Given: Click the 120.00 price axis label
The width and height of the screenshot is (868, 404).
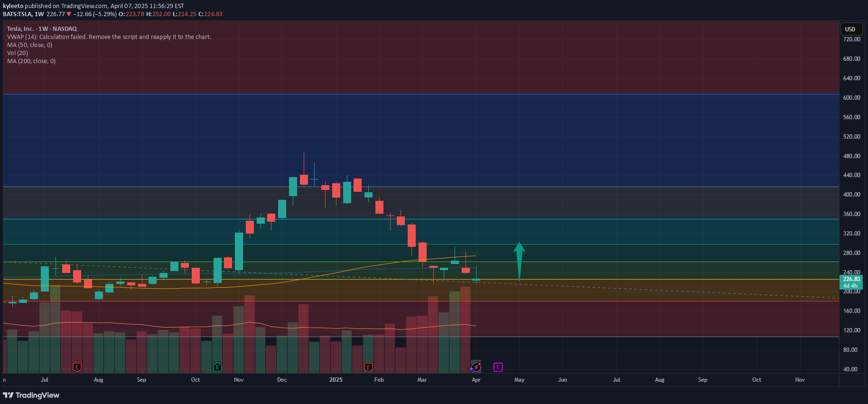Looking at the screenshot, I should pyautogui.click(x=851, y=330).
